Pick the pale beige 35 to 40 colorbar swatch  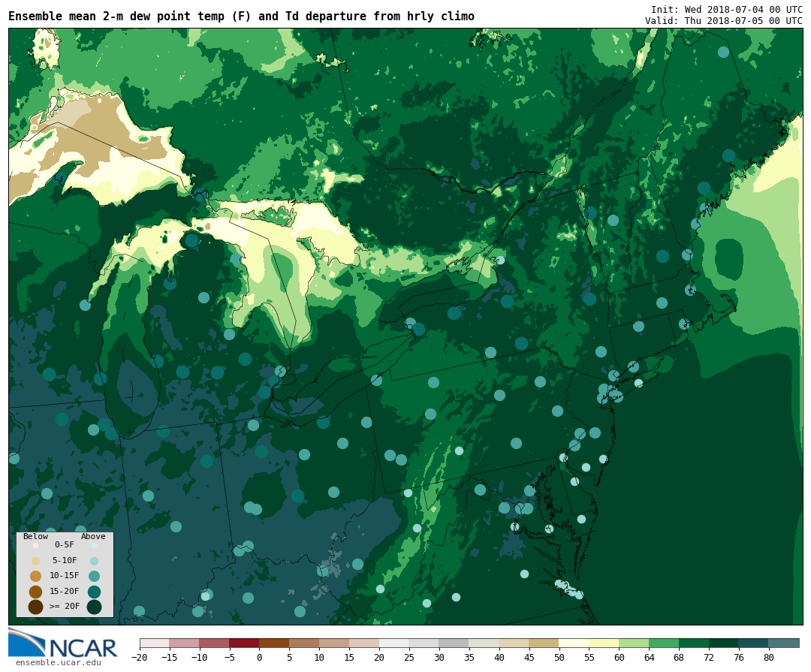click(484, 643)
